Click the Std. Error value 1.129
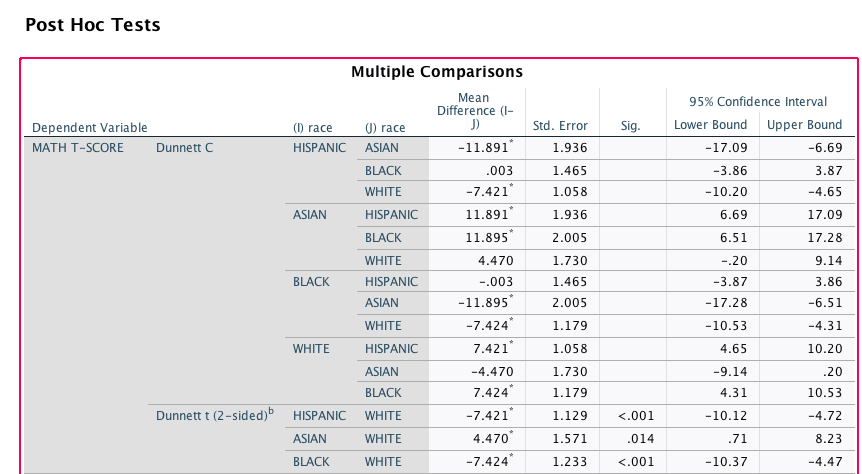Image resolution: width=862 pixels, height=474 pixels. click(570, 416)
